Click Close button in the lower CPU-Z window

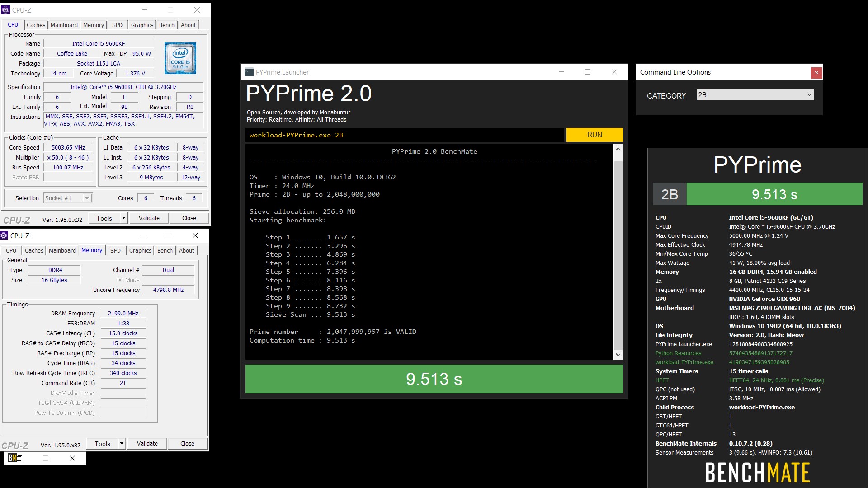pos(187,444)
